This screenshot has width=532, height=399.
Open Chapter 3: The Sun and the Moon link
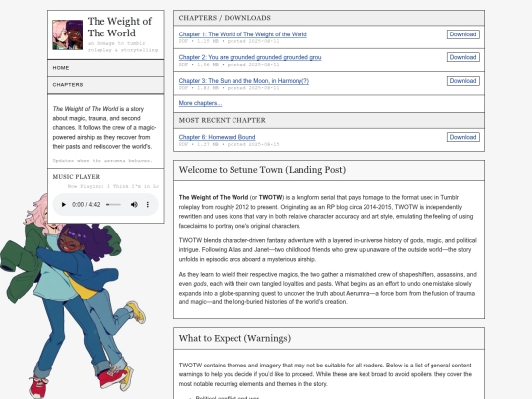point(244,81)
